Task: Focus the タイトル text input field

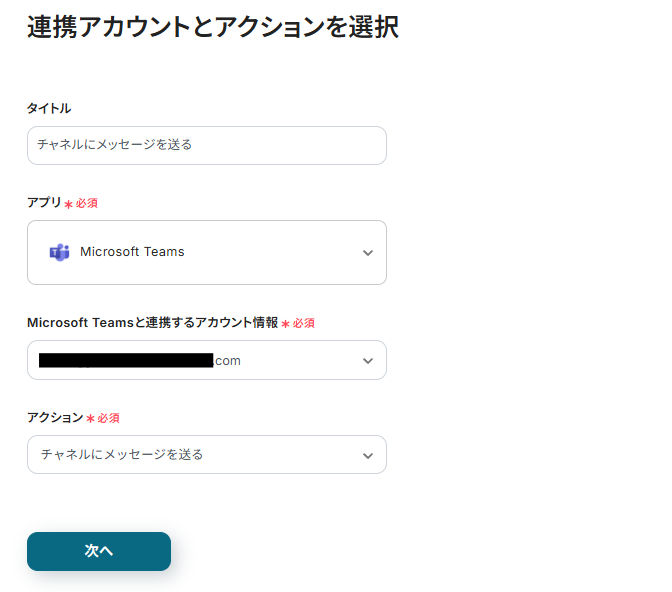Action: coord(206,145)
